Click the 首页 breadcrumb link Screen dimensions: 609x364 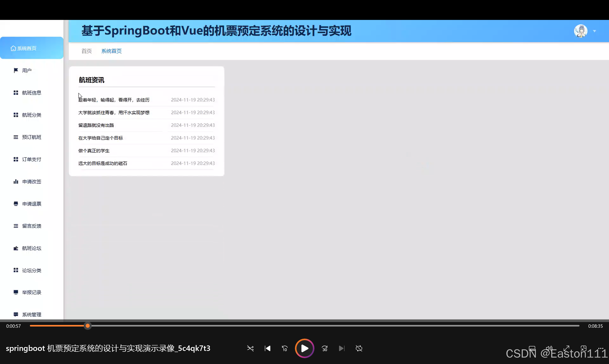click(87, 51)
